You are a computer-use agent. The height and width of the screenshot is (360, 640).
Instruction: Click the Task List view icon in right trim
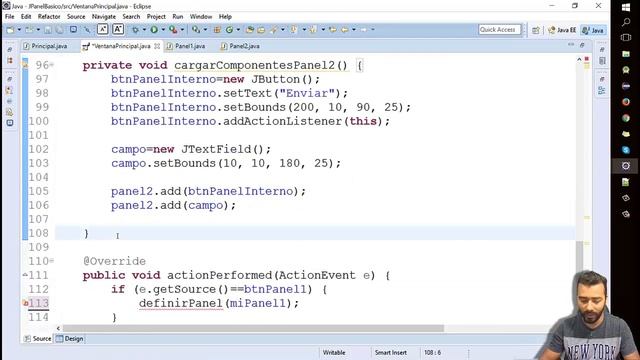click(x=602, y=61)
